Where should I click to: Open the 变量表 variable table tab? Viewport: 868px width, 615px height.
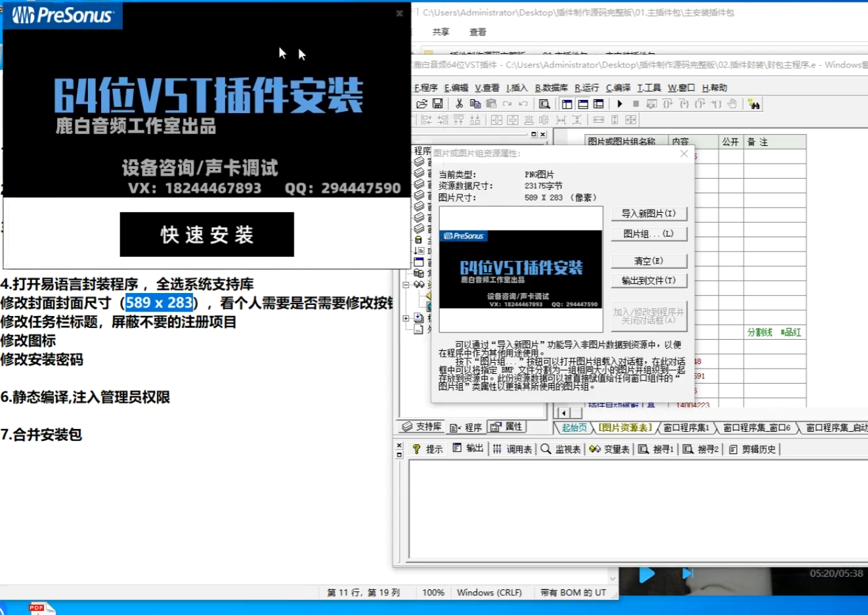point(610,449)
